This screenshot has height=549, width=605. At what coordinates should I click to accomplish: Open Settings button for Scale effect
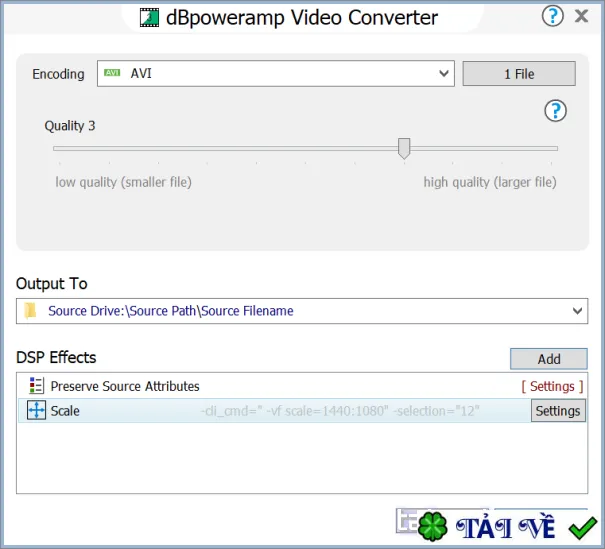[x=558, y=411]
